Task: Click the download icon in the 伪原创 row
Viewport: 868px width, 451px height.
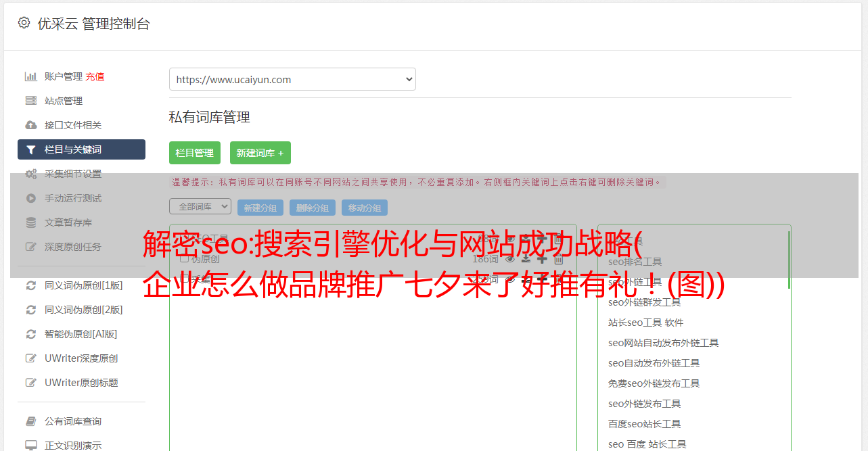Action: [526, 259]
